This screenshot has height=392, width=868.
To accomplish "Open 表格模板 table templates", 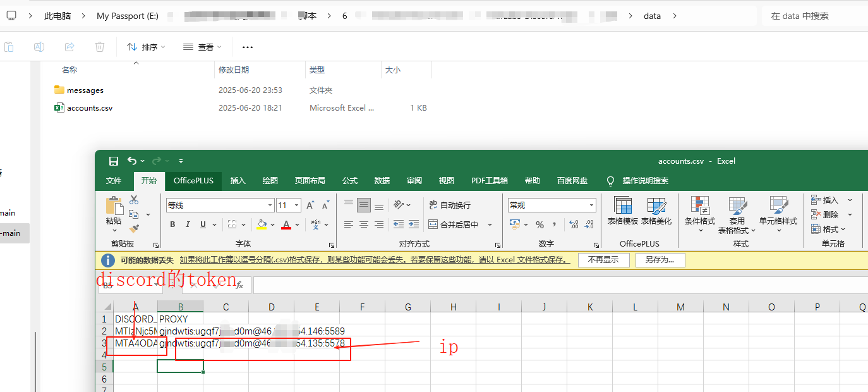I will (623, 211).
